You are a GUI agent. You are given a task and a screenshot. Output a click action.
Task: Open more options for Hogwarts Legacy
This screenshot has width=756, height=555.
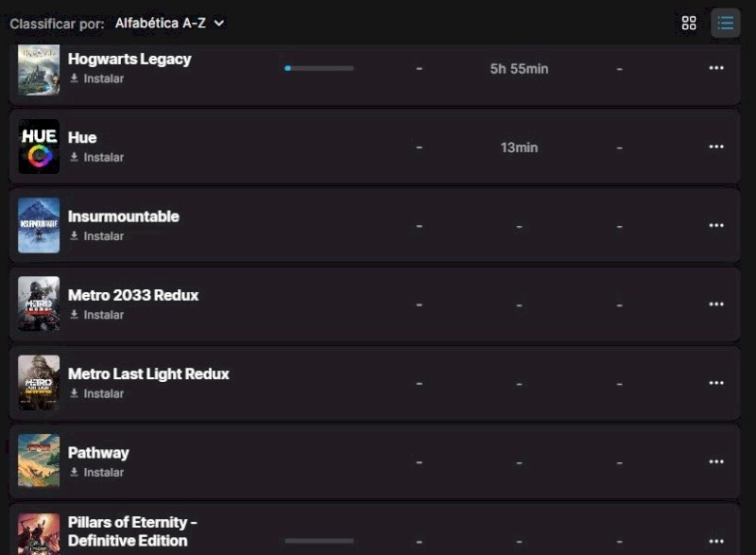point(716,68)
